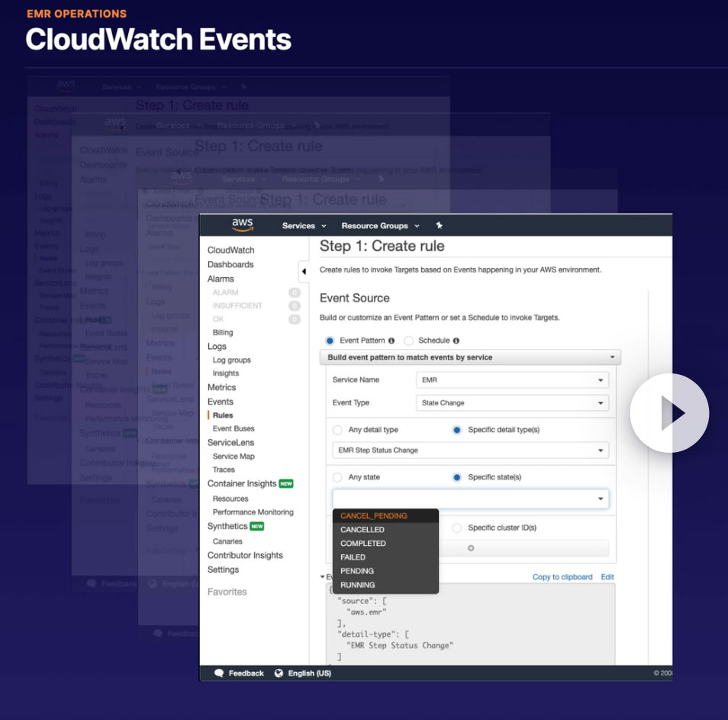This screenshot has height=720, width=728.
Task: Open Traces under ServiceLens
Action: point(224,470)
